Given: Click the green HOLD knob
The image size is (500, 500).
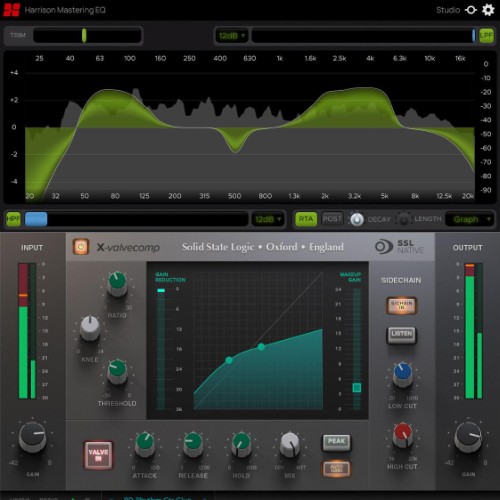Looking at the screenshot, I should pos(241,444).
